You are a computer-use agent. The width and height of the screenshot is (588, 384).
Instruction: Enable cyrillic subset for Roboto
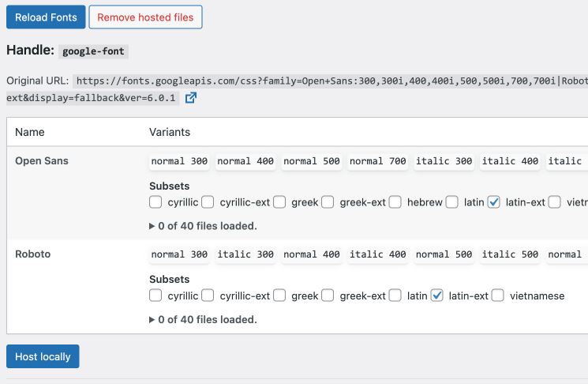click(x=155, y=296)
